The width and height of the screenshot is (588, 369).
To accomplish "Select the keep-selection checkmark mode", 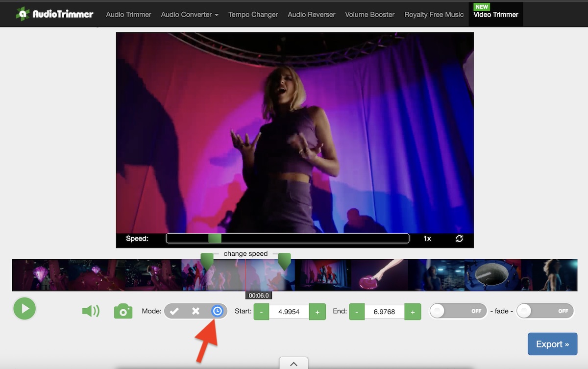I will point(175,311).
